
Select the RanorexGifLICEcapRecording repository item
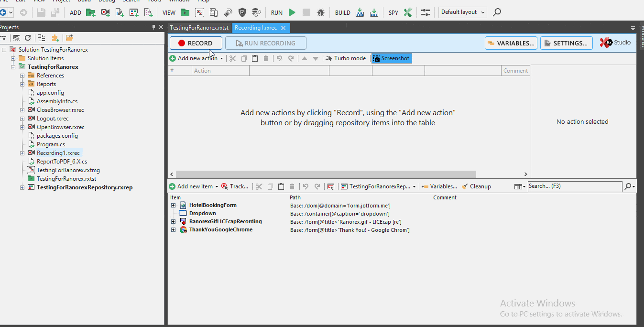pos(225,222)
